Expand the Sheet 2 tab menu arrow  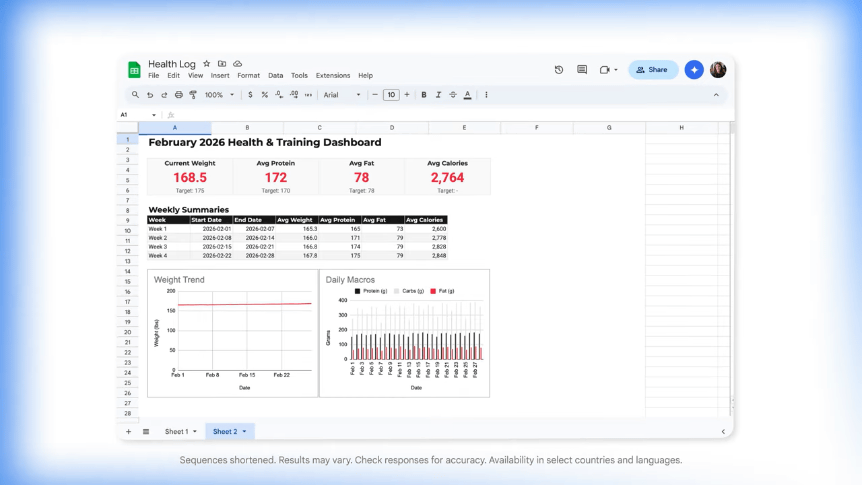(244, 432)
